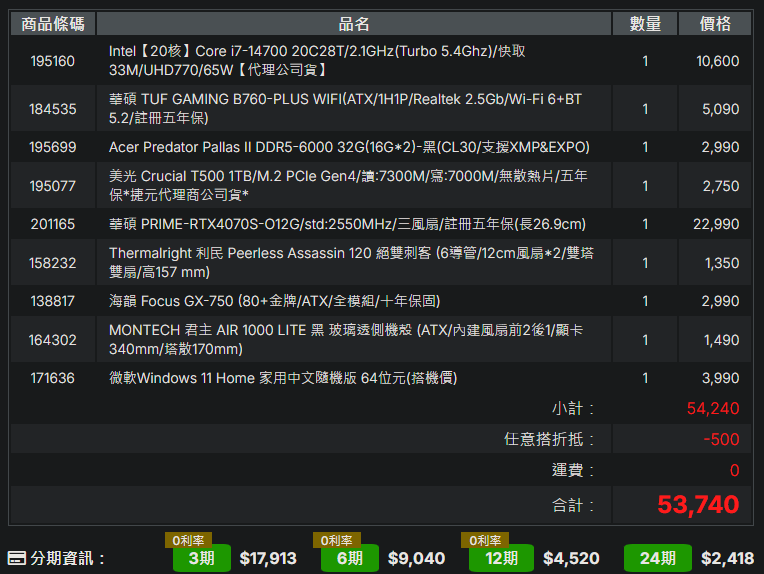Click product code 195699
Image resolution: width=764 pixels, height=574 pixels.
pos(53,147)
